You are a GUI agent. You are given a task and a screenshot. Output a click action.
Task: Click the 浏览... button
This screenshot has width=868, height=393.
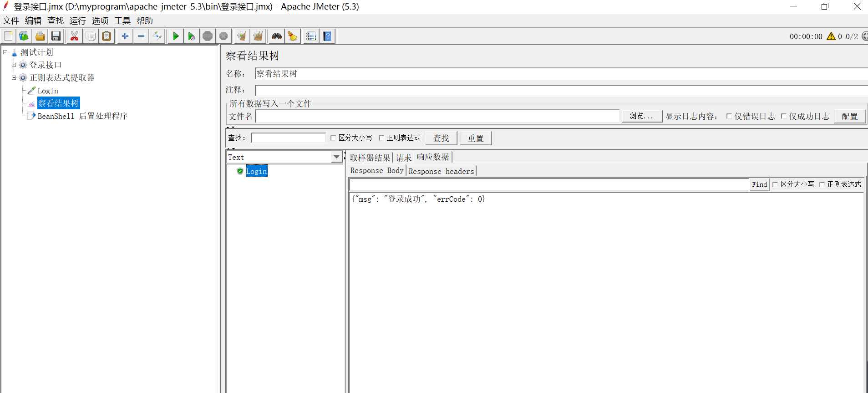tap(642, 116)
